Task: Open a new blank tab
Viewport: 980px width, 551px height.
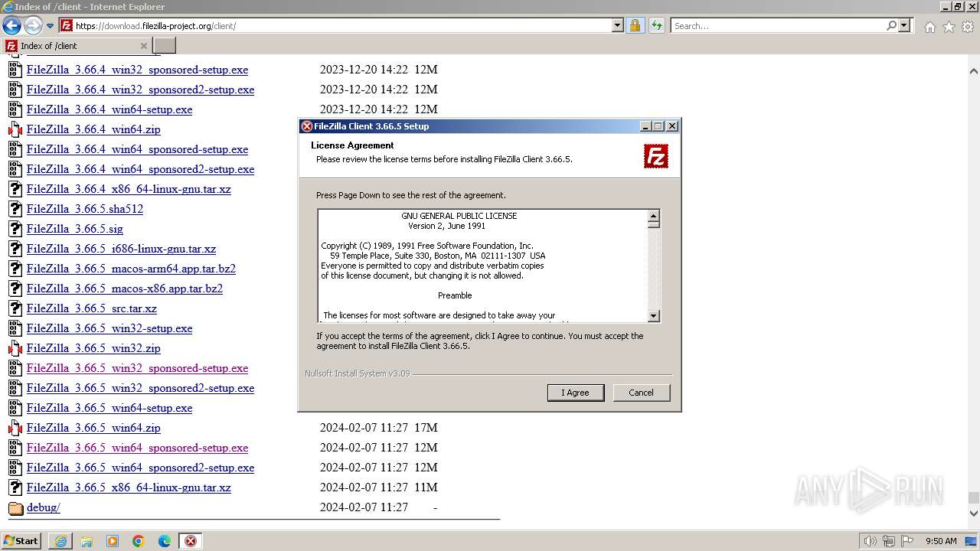Action: click(165, 46)
